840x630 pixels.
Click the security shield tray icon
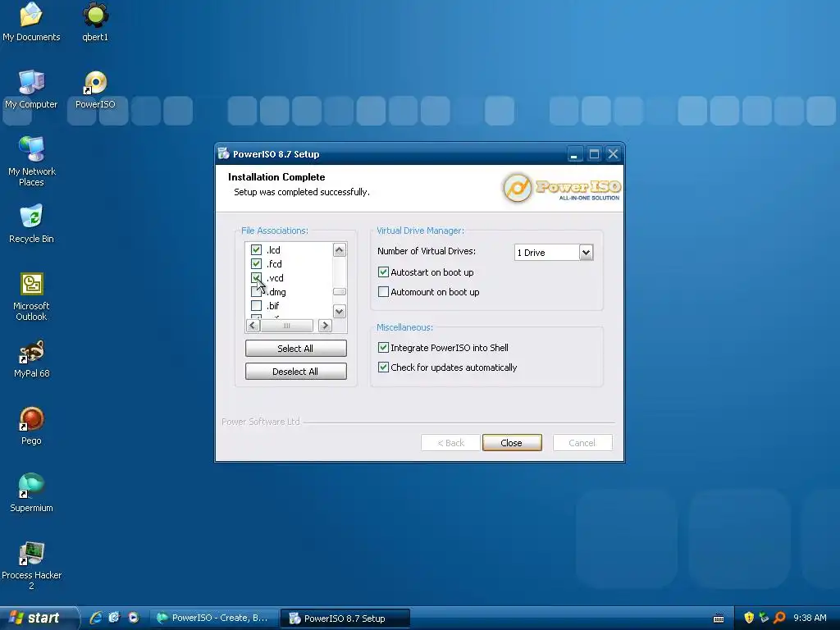tap(749, 618)
